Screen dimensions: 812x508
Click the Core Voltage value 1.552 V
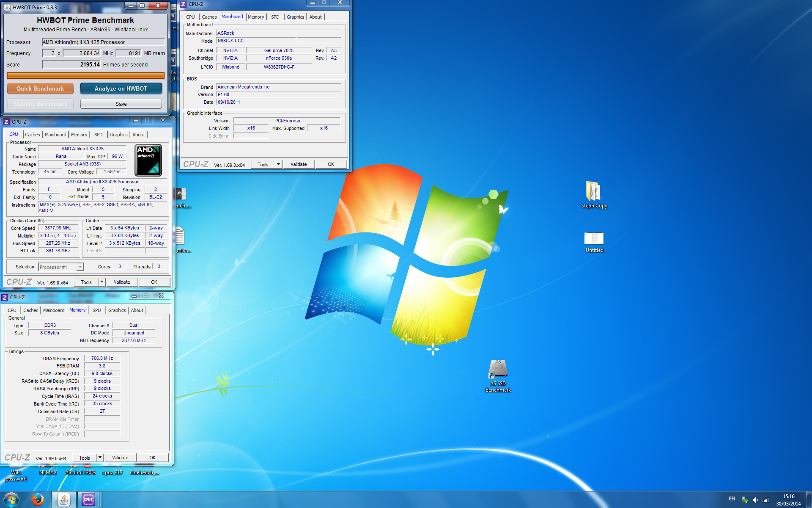(112, 171)
